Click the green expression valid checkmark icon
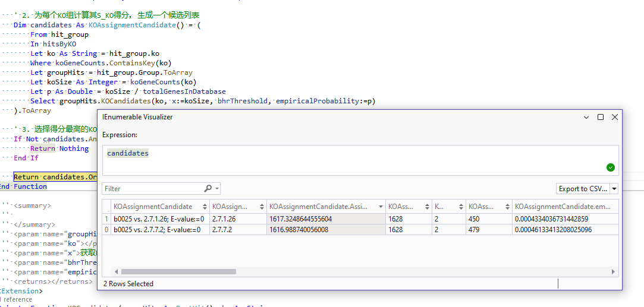Image resolution: width=644 pixels, height=307 pixels. (610, 167)
